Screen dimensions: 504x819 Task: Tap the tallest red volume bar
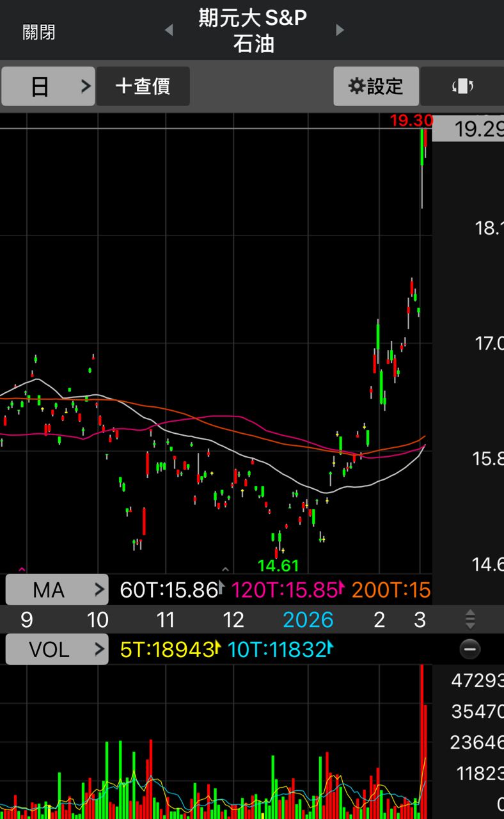click(421, 736)
